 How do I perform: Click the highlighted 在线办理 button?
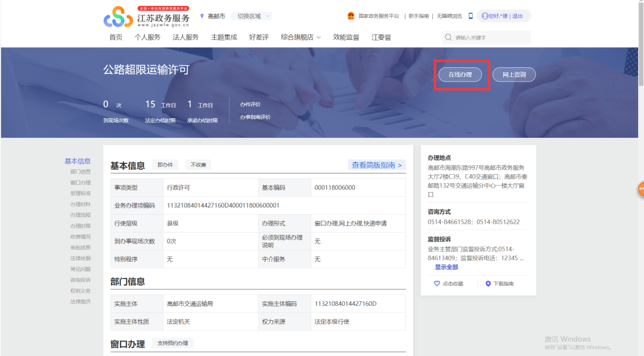461,74
